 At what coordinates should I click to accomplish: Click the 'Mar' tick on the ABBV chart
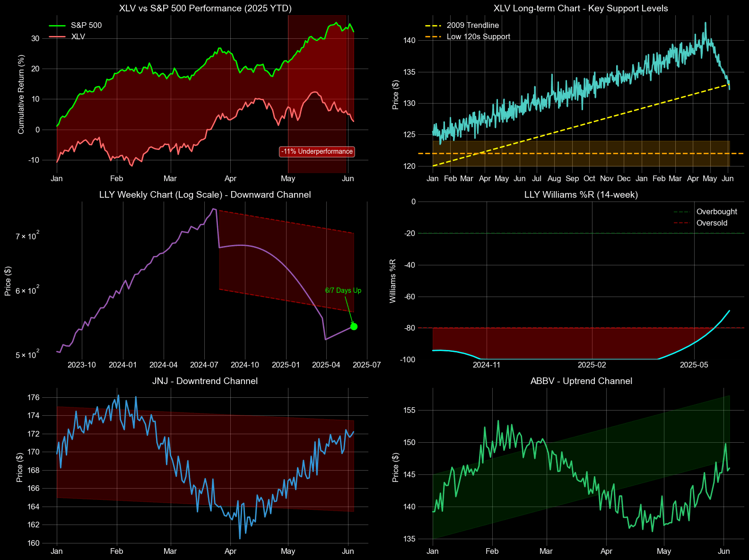[x=546, y=551]
